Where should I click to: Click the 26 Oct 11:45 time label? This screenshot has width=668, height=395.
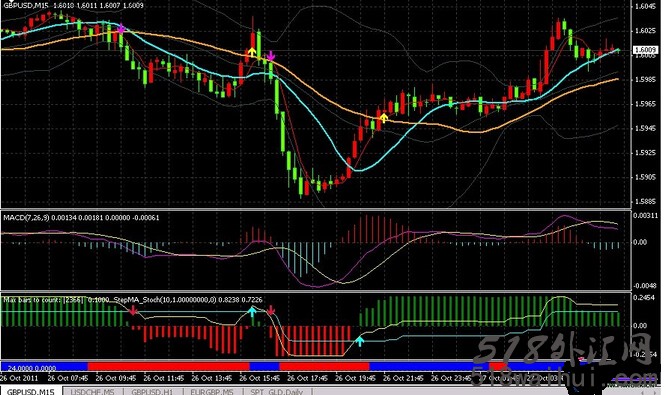pos(164,378)
